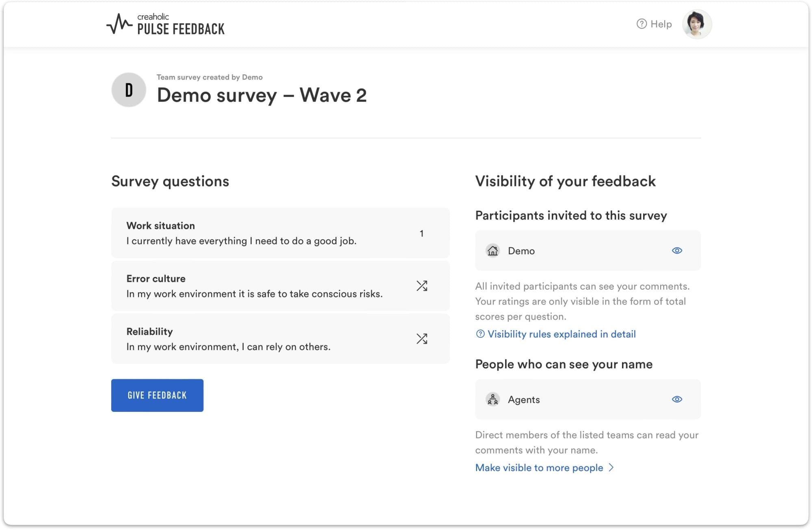Viewport: 812px width, 530px height.
Task: Click the group icon beside Agents
Action: [493, 400]
